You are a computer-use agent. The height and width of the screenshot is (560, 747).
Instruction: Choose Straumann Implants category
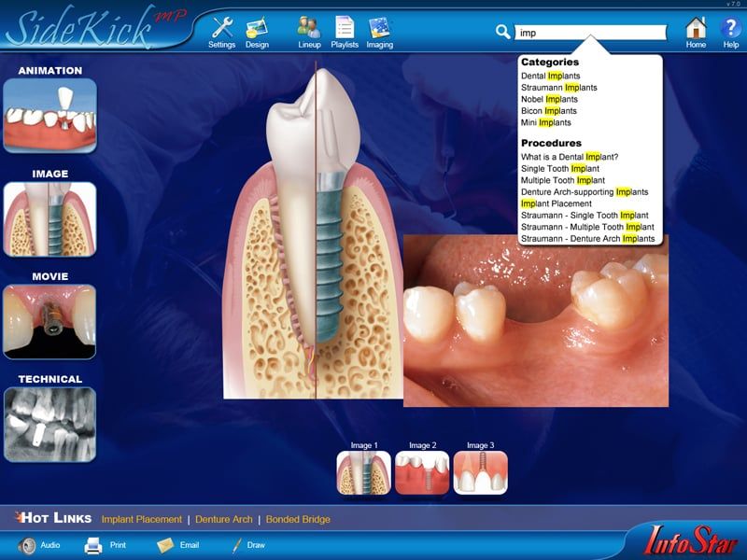[x=558, y=86]
